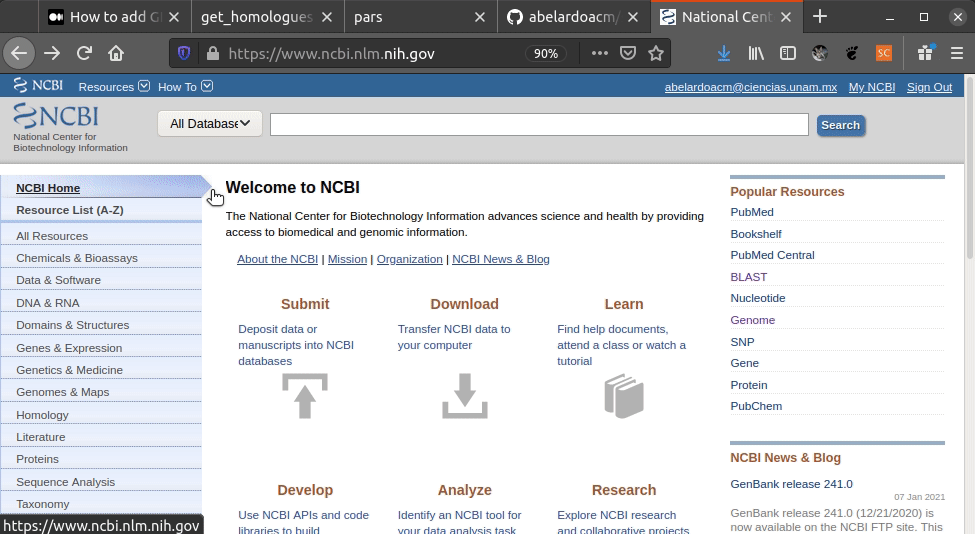The width and height of the screenshot is (975, 534).
Task: Open the Nucleotide popular resource
Action: (757, 298)
